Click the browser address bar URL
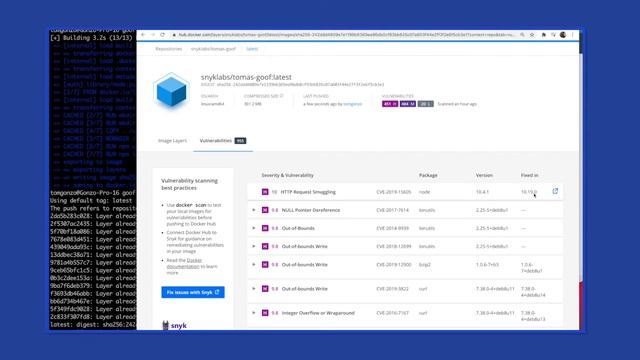This screenshot has height=360, width=640. tap(347, 35)
